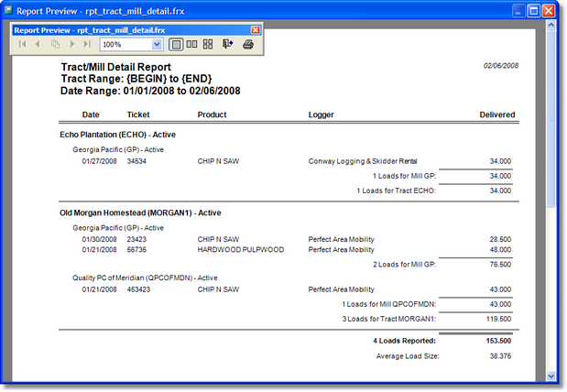Minimize the Report Preview window
This screenshot has height=392, width=567.
point(518,11)
